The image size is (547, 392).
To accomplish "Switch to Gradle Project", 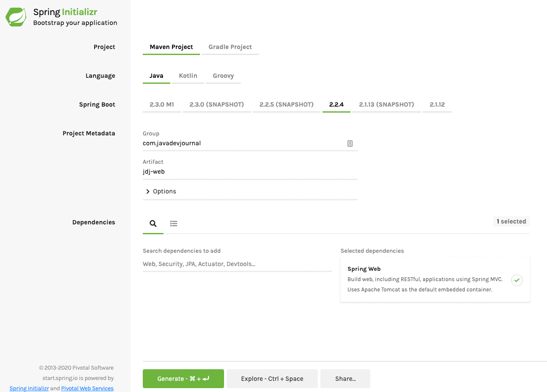I will point(230,47).
